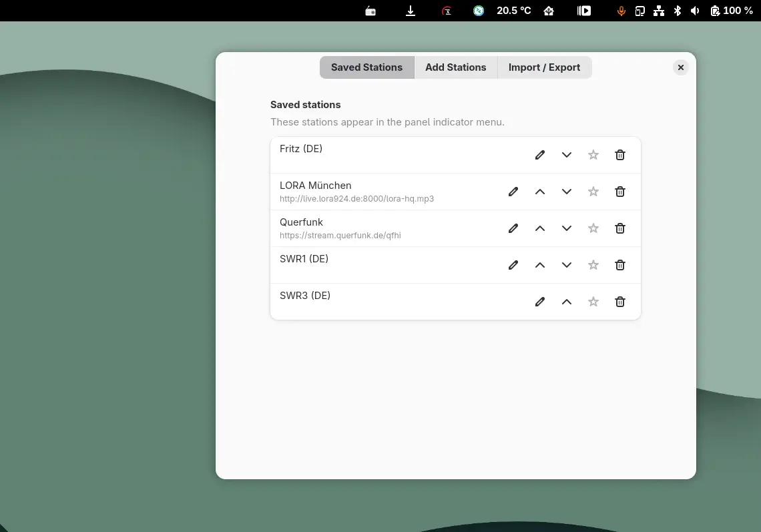Mark Fritz (DE) as favorite
Image resolution: width=761 pixels, height=532 pixels.
pyautogui.click(x=593, y=155)
